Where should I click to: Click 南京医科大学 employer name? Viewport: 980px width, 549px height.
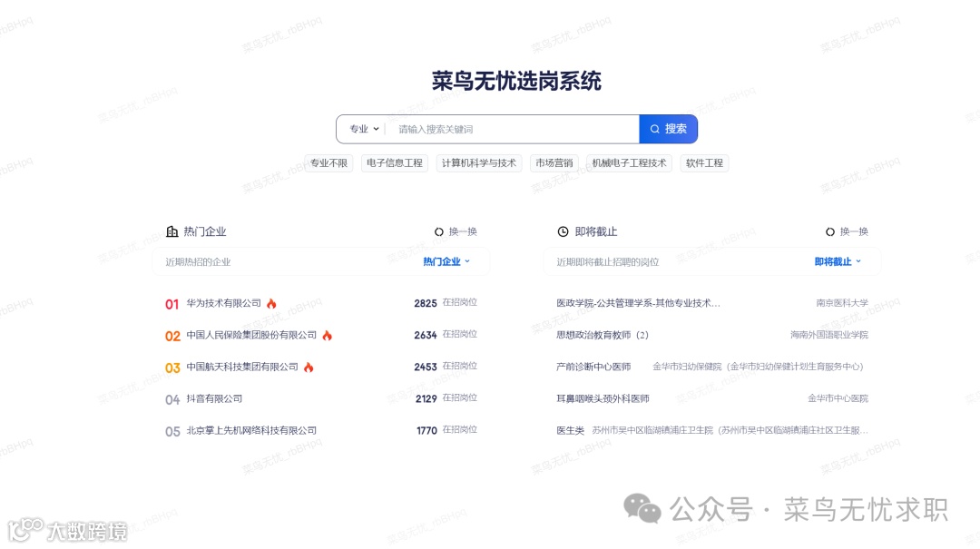click(x=842, y=303)
